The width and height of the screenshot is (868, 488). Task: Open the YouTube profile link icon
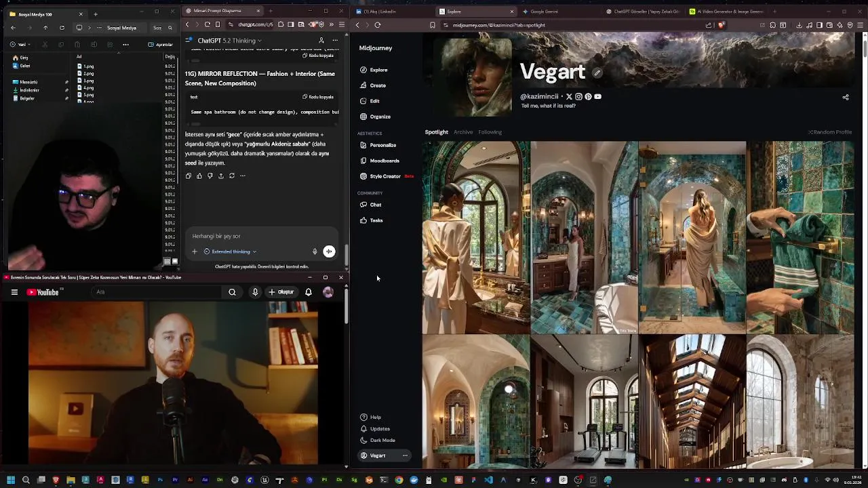[x=597, y=97]
